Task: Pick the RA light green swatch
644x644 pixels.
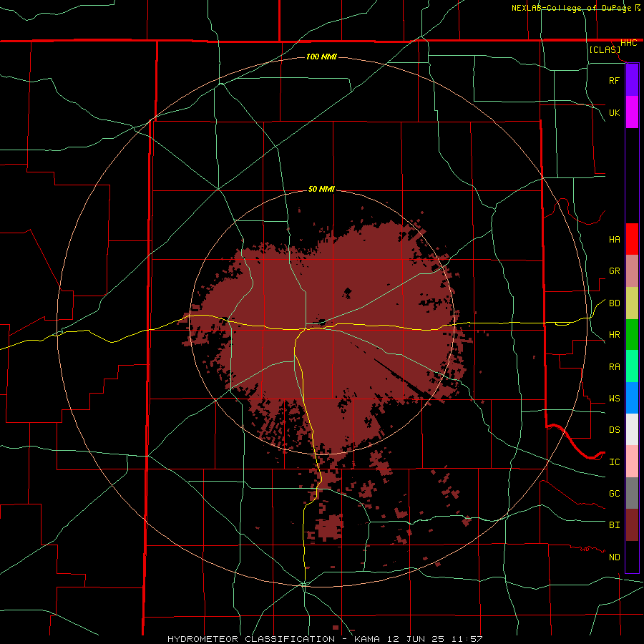Action: click(632, 366)
